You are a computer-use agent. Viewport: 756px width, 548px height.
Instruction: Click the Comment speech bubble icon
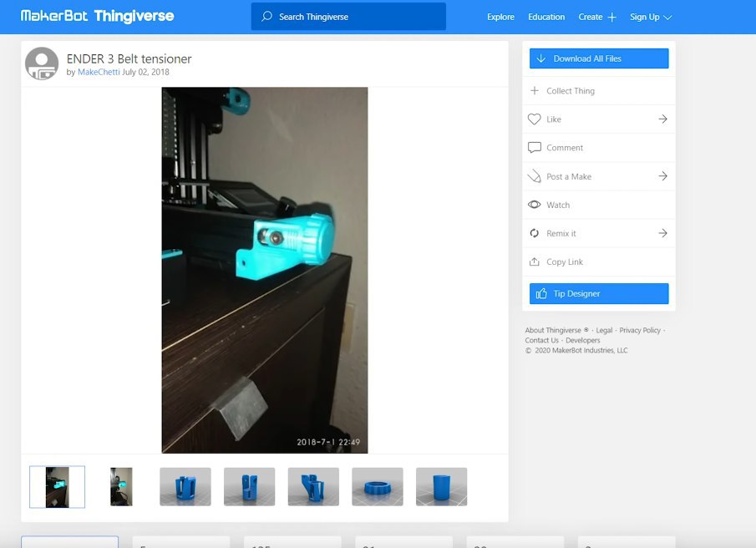[x=535, y=148]
